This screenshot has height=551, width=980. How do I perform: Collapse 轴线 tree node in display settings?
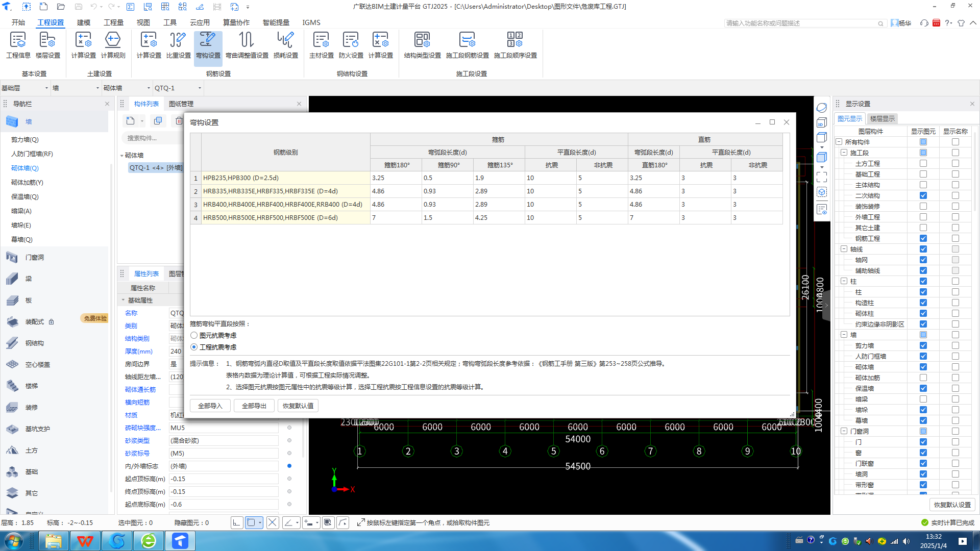point(844,249)
